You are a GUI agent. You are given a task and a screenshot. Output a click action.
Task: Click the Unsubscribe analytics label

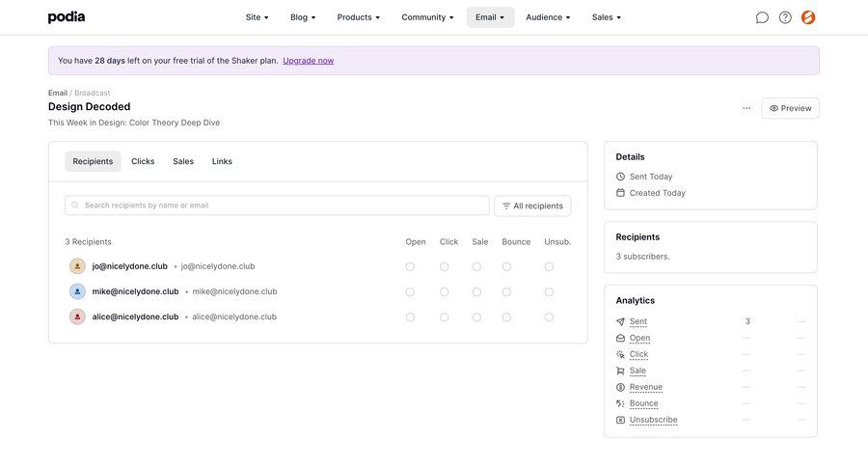[x=653, y=420]
